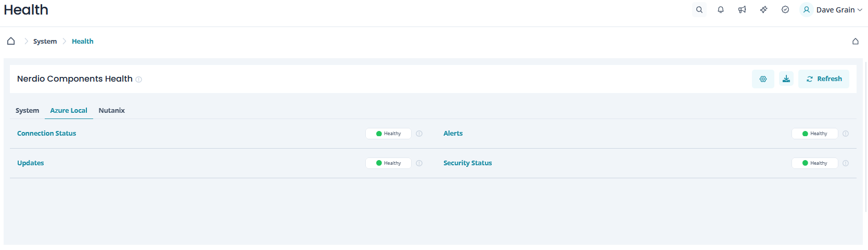Screen dimensions: 868x250
Task: Open the announcements megaphone icon
Action: tap(742, 10)
